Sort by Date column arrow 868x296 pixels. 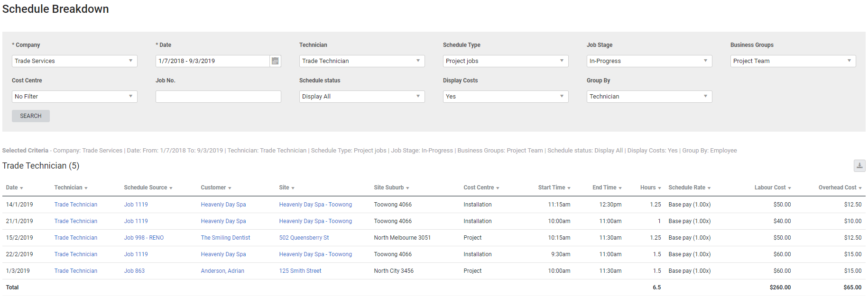click(x=21, y=188)
